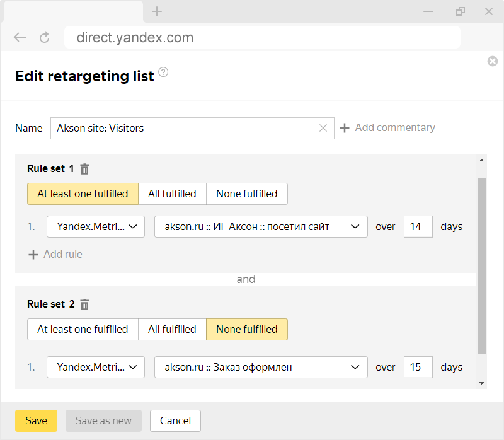Close the retargeting list dialog
The height and width of the screenshot is (440, 504).
click(493, 61)
